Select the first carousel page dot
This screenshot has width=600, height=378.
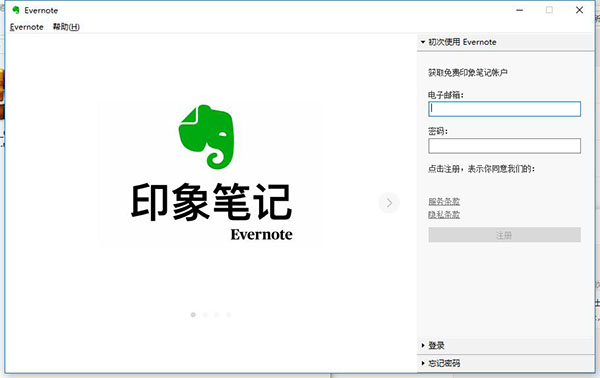click(x=193, y=314)
